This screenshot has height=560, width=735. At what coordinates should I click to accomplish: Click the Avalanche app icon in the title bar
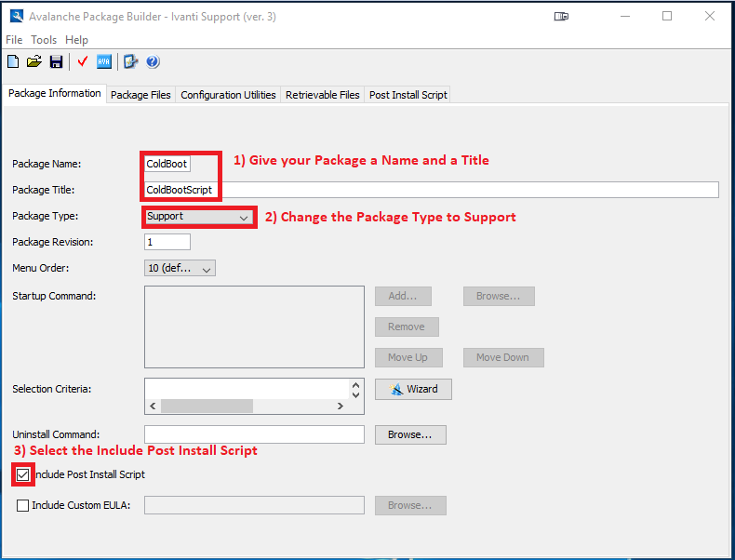tap(17, 17)
